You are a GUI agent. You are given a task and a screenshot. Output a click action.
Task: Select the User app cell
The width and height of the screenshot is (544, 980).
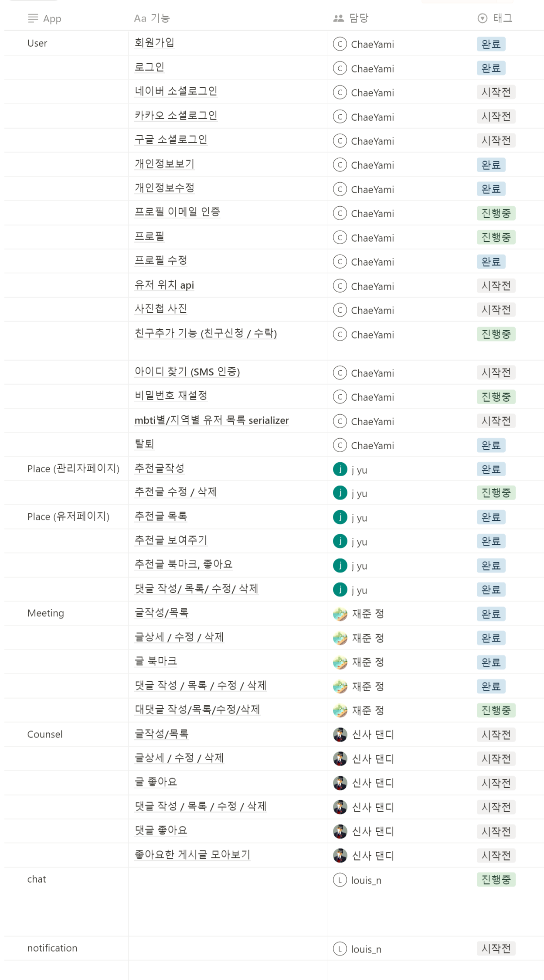click(x=66, y=43)
